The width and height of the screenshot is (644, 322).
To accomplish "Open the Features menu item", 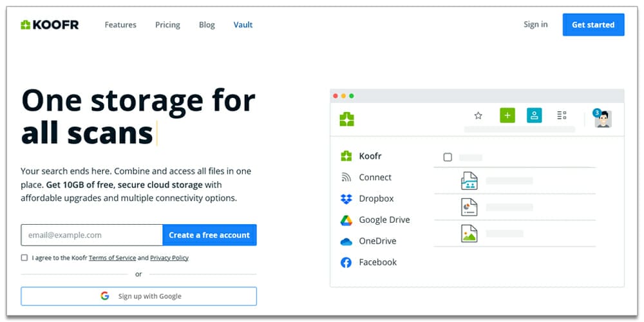I will 120,24.
